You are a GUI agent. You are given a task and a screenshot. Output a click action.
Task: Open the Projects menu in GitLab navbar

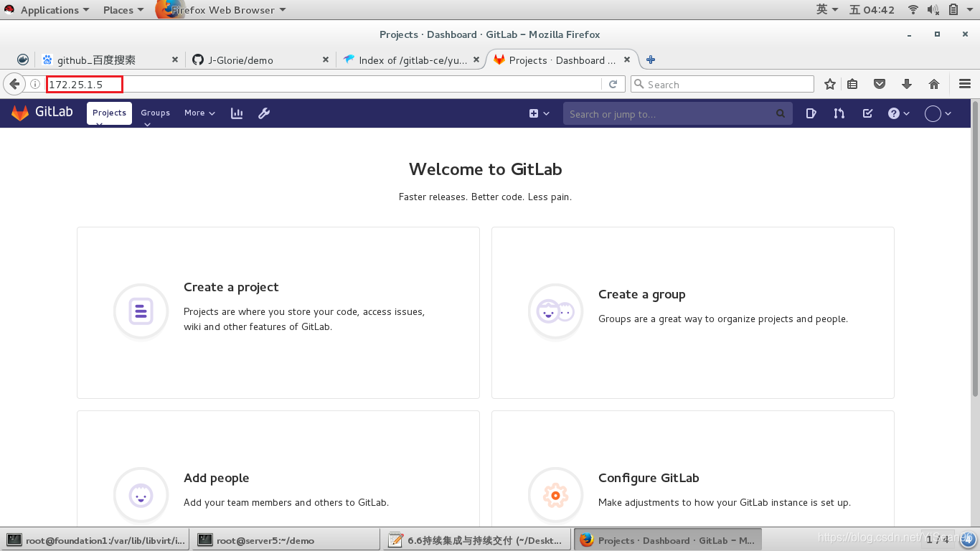point(109,113)
